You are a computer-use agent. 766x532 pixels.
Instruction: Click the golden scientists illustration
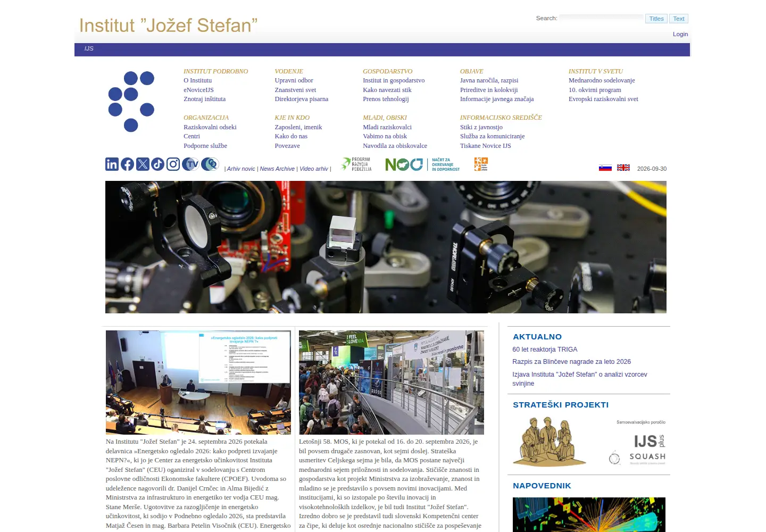549,442
